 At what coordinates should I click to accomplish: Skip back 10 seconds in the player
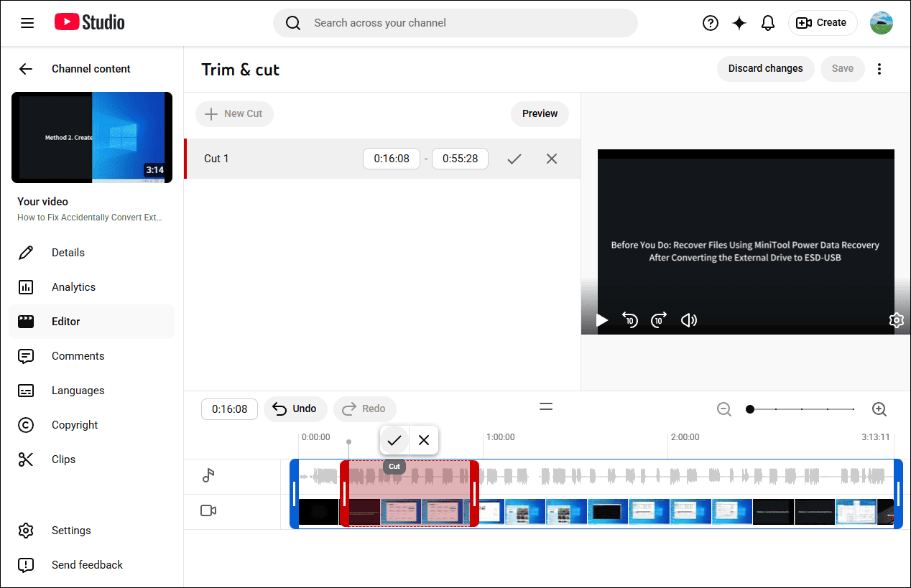pyautogui.click(x=630, y=320)
